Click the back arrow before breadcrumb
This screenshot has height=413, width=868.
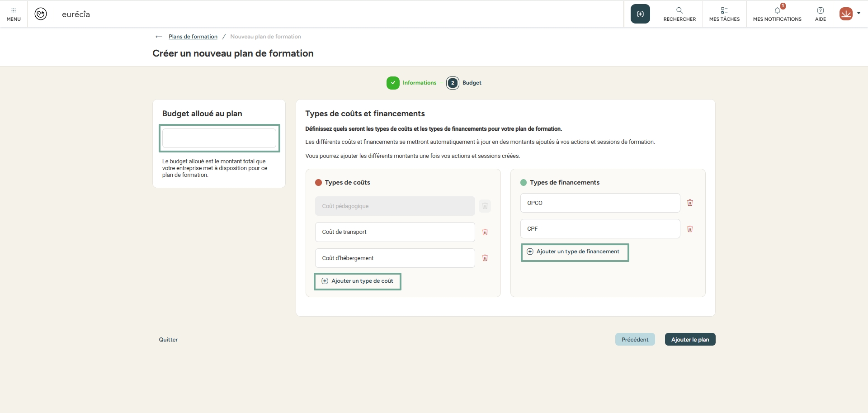pyautogui.click(x=159, y=37)
